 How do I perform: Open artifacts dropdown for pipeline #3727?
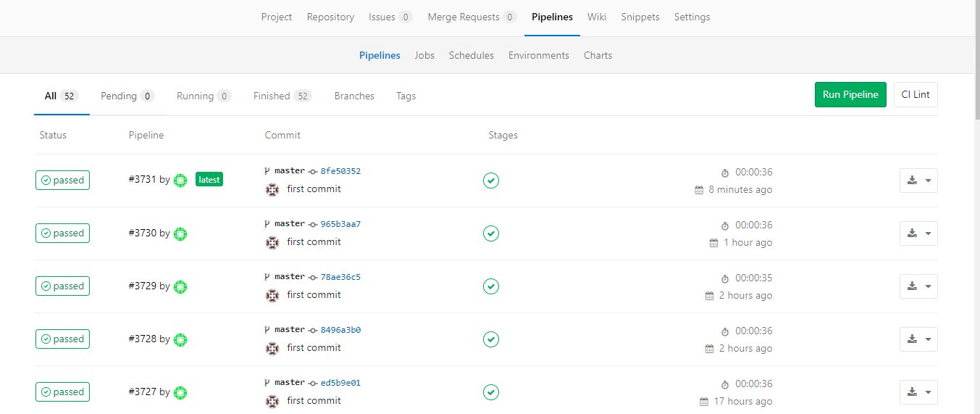[918, 392]
